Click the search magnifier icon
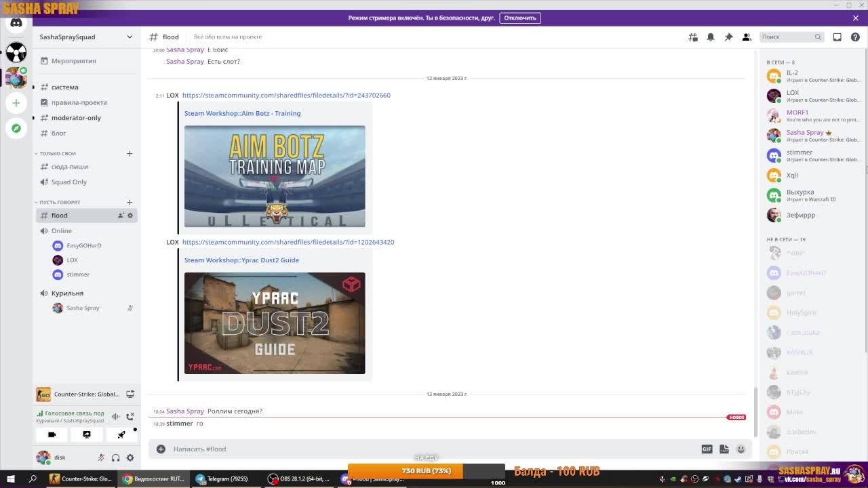Viewport: 868px width, 488px height. (818, 37)
